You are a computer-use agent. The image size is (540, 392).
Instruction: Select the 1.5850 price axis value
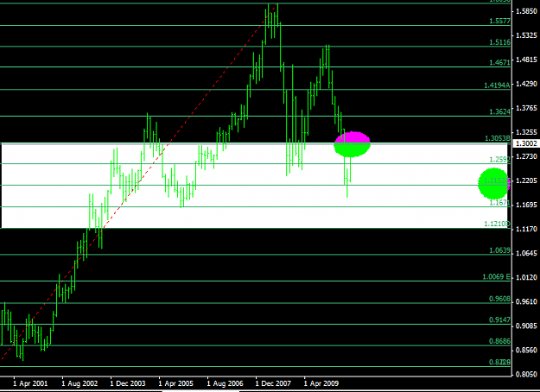click(x=526, y=11)
